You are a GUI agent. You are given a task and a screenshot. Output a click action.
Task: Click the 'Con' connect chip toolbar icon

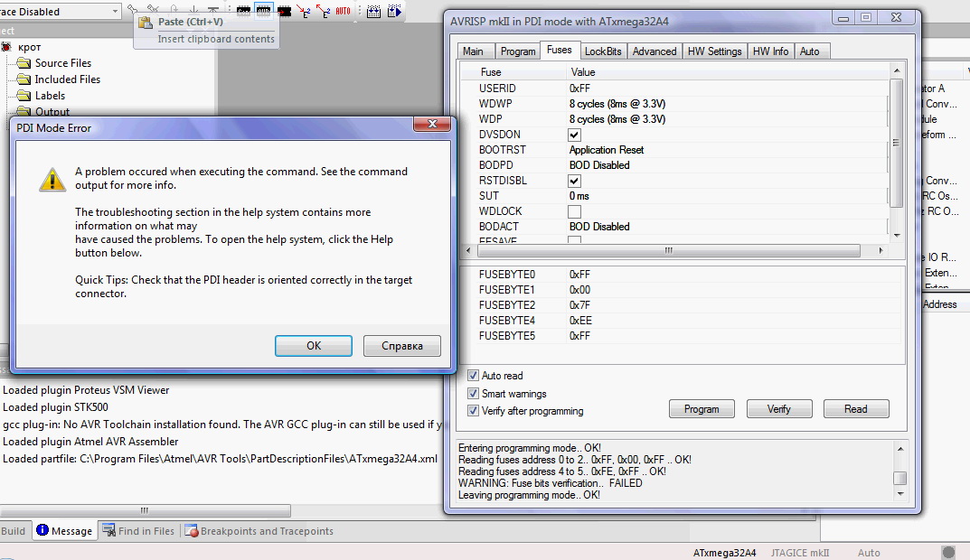[244, 11]
